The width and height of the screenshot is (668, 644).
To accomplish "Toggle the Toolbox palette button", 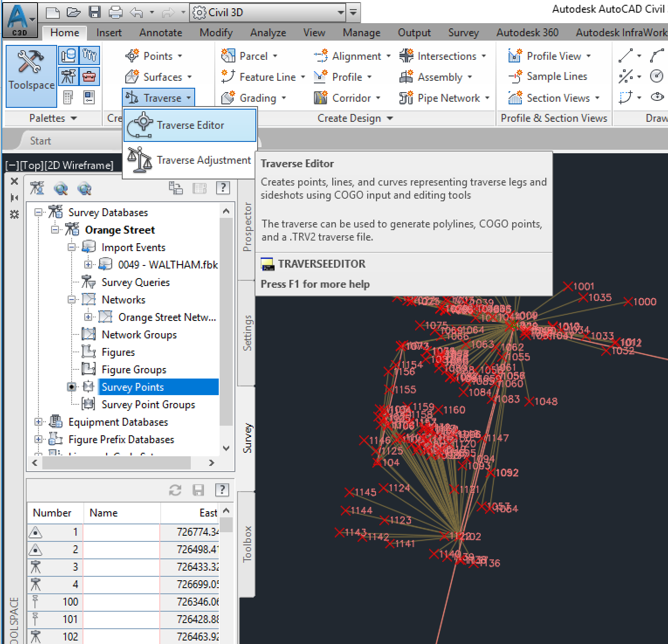I will point(89,77).
